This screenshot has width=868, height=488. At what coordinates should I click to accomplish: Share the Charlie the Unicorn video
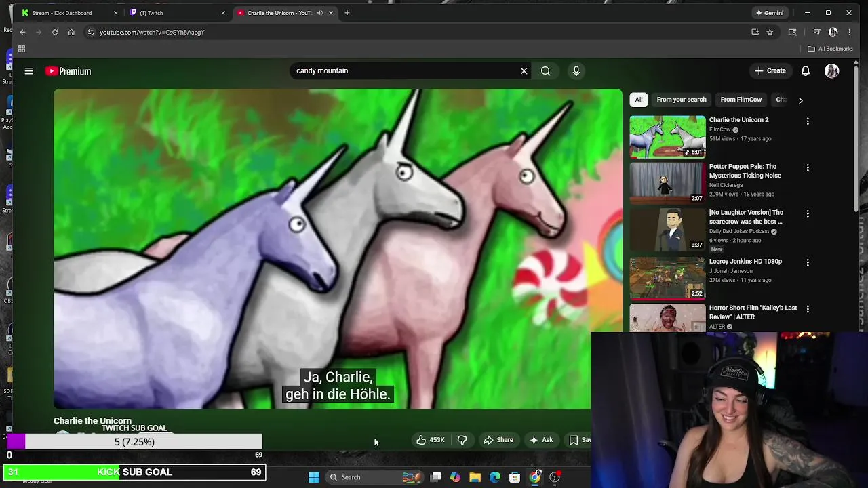coord(498,440)
